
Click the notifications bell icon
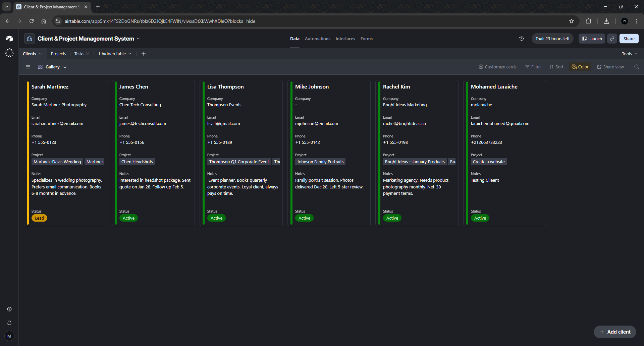(x=9, y=323)
